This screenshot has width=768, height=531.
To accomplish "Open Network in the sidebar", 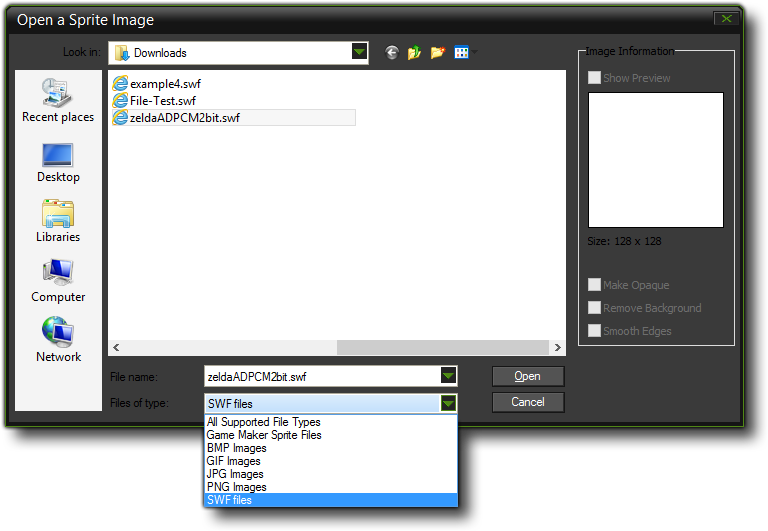I will coord(58,340).
